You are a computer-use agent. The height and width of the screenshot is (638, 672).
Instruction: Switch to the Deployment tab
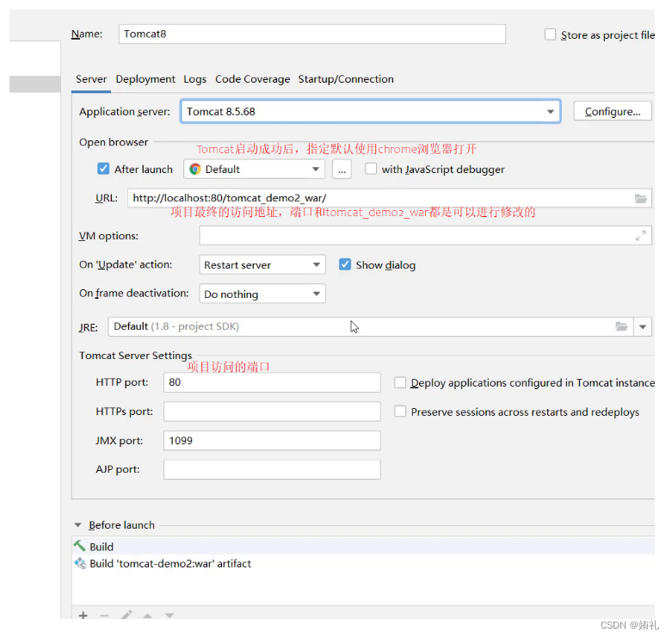[x=145, y=79]
